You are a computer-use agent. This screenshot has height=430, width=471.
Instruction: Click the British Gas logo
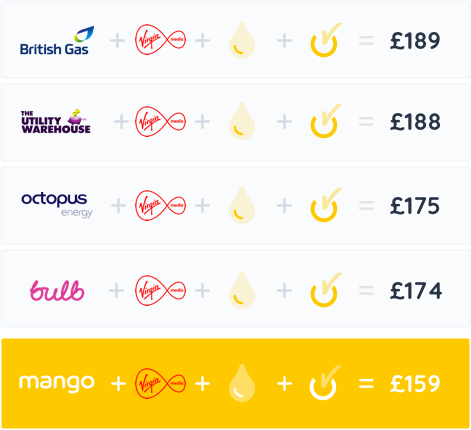tap(57, 40)
